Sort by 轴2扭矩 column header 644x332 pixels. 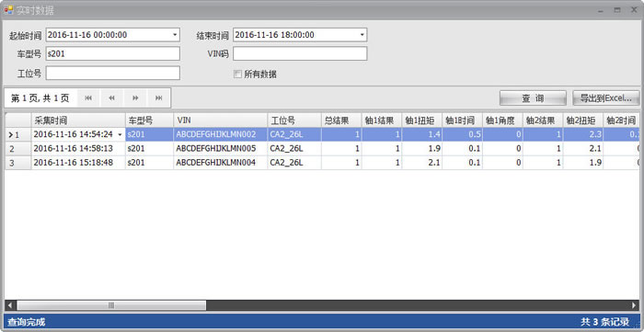tap(582, 120)
